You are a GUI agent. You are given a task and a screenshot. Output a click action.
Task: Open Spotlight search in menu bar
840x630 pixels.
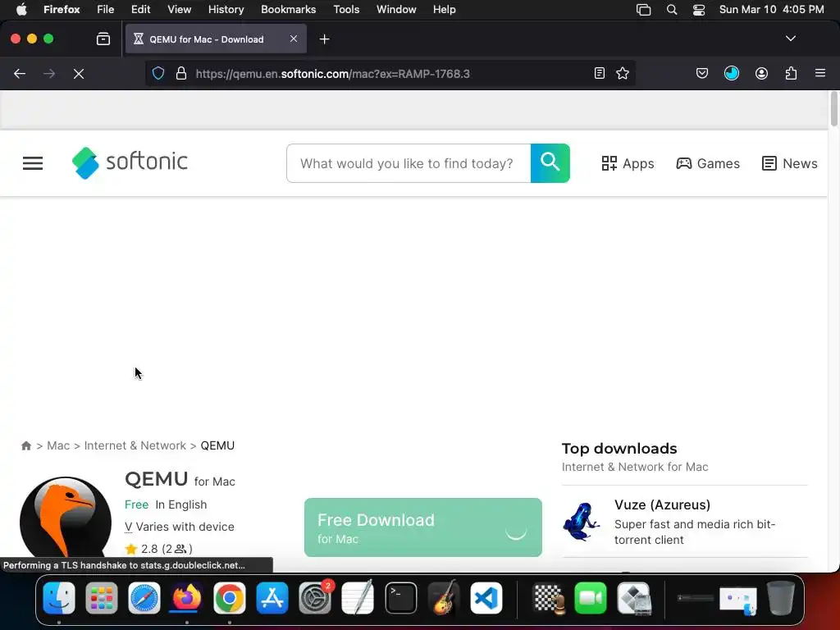click(671, 10)
